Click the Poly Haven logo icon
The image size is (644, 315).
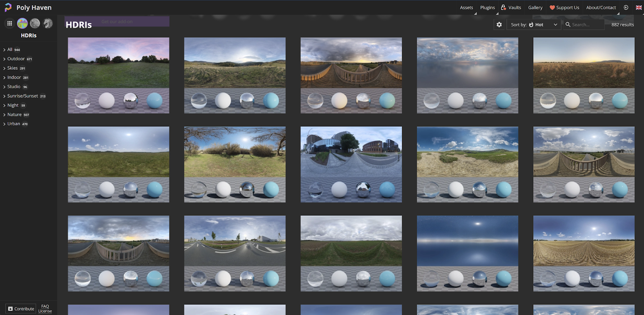pyautogui.click(x=8, y=7)
